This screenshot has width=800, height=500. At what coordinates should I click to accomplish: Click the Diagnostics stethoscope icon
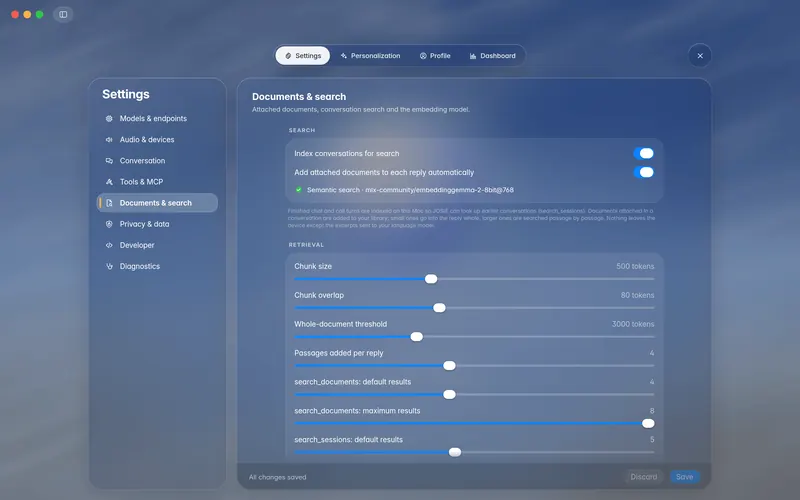point(109,266)
